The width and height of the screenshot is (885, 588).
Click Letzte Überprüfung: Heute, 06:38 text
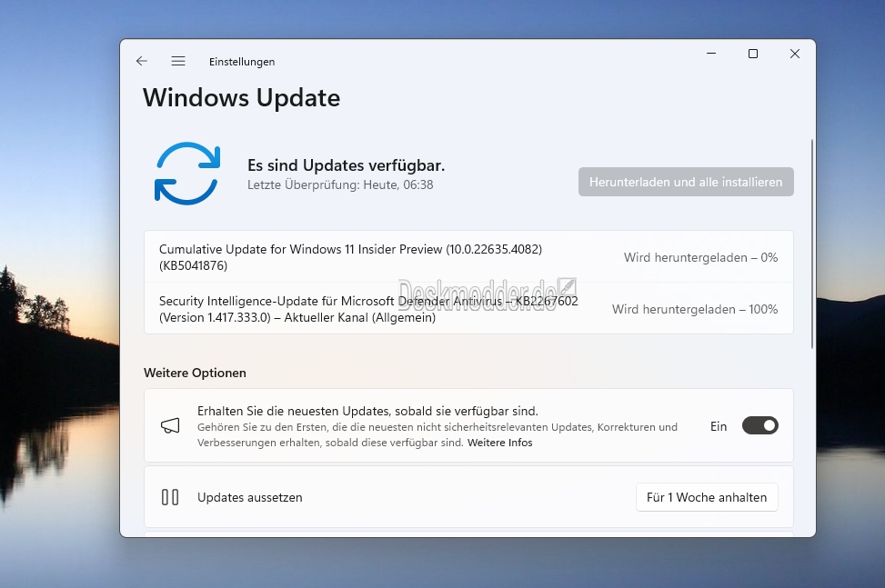(340, 184)
